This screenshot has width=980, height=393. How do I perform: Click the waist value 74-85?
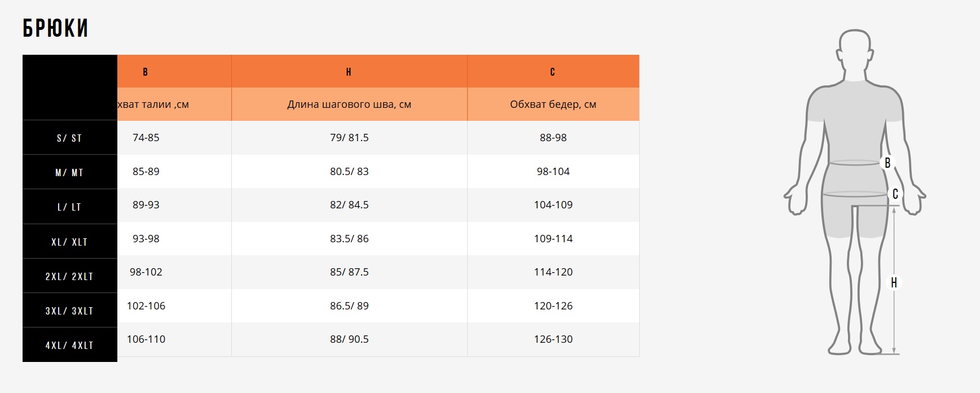tap(146, 138)
